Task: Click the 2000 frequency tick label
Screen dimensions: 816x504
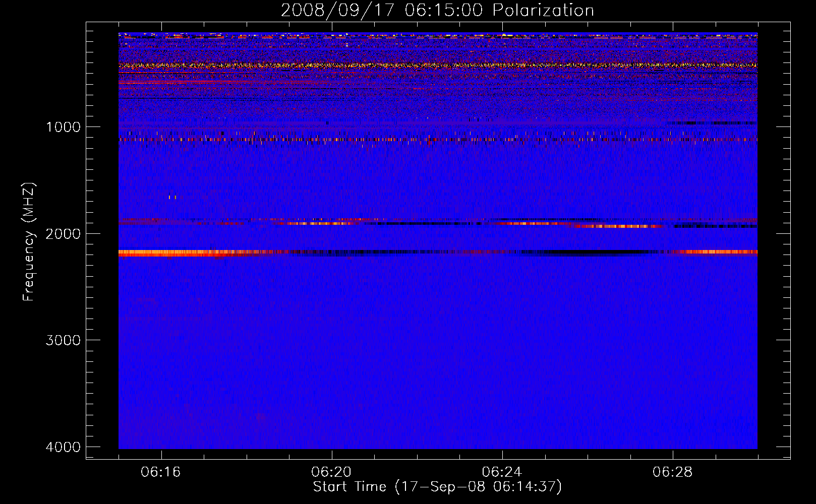Action: pos(63,233)
